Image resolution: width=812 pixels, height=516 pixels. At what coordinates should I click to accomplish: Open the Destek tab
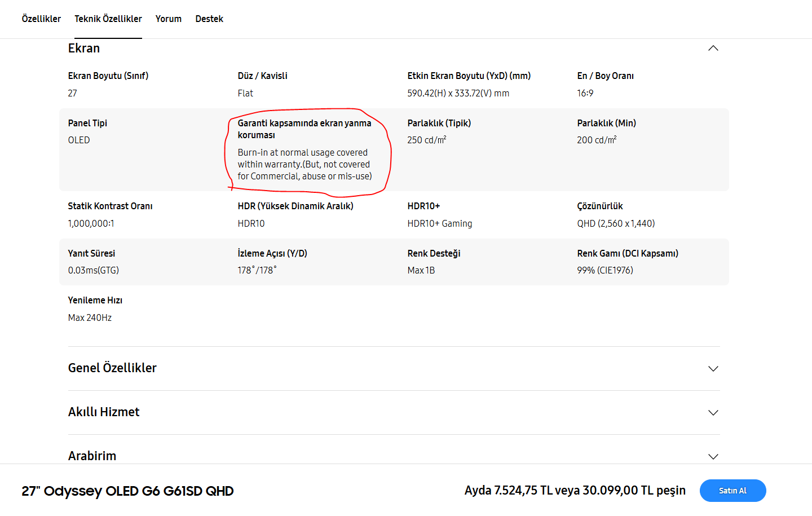click(209, 19)
